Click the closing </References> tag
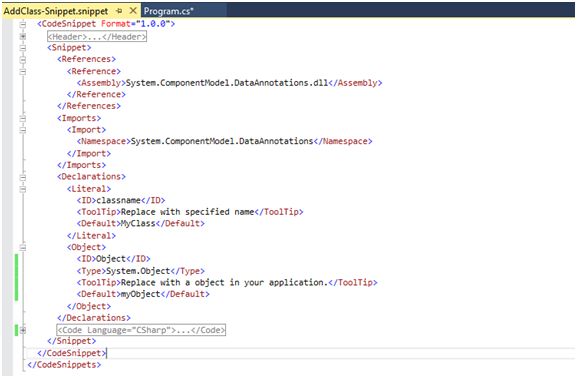Screen dimensions: 577x378 [x=89, y=106]
